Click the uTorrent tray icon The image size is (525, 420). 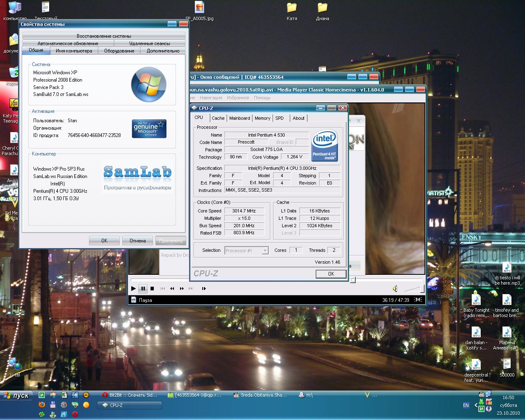[x=482, y=408]
